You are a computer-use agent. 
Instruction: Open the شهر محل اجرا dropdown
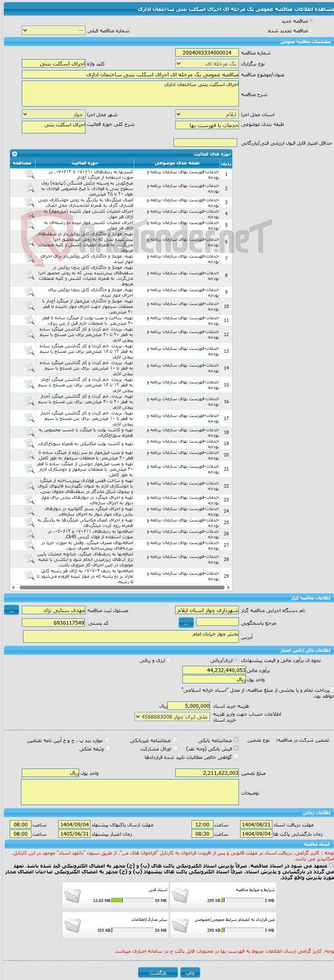(53, 115)
